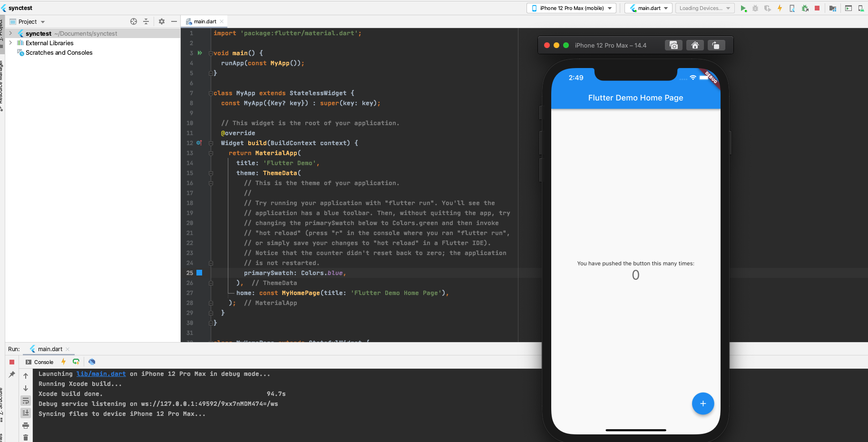Open Device Manager icon at far right
This screenshot has height=442, width=868.
(x=861, y=8)
